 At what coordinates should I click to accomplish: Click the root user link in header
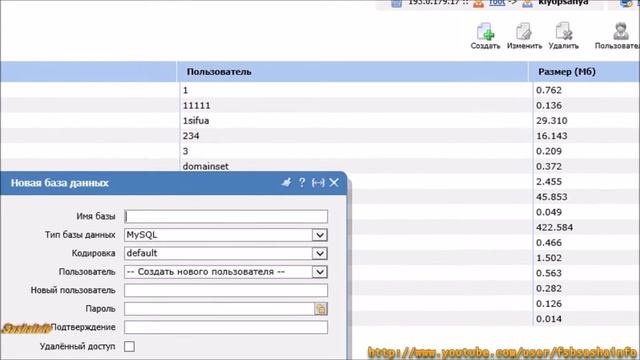point(497,2)
